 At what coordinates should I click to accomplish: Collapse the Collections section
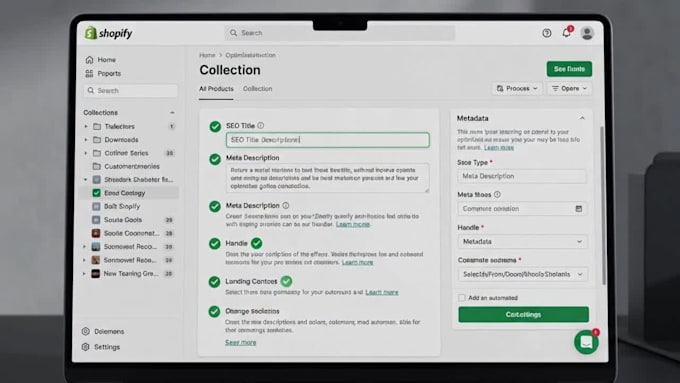point(172,112)
